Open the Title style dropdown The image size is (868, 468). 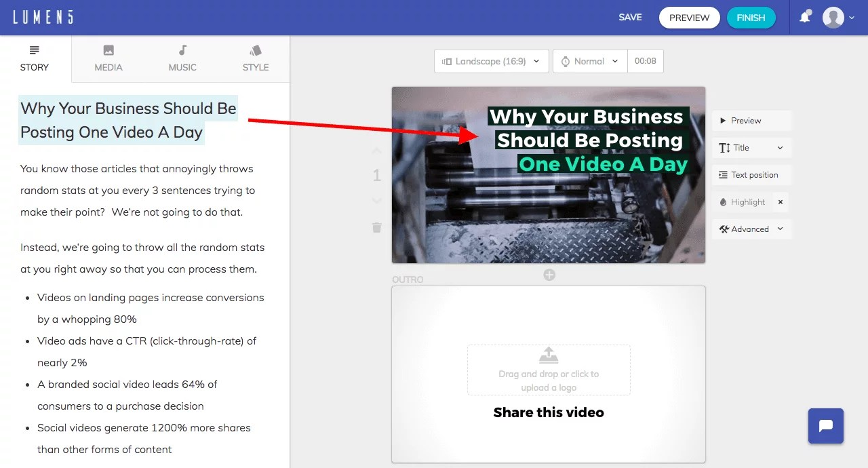tap(751, 147)
